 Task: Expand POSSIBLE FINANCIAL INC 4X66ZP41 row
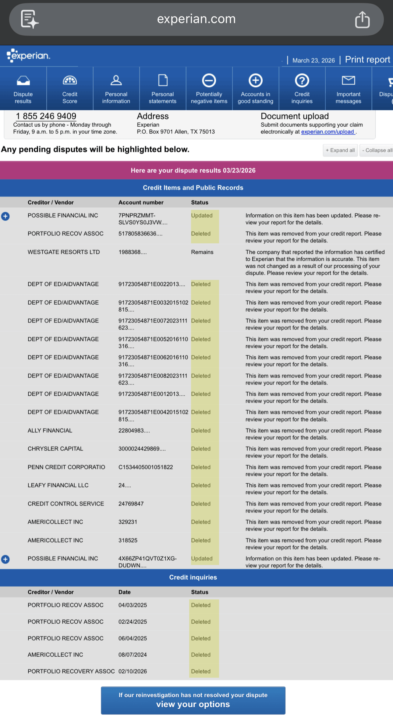click(5, 559)
